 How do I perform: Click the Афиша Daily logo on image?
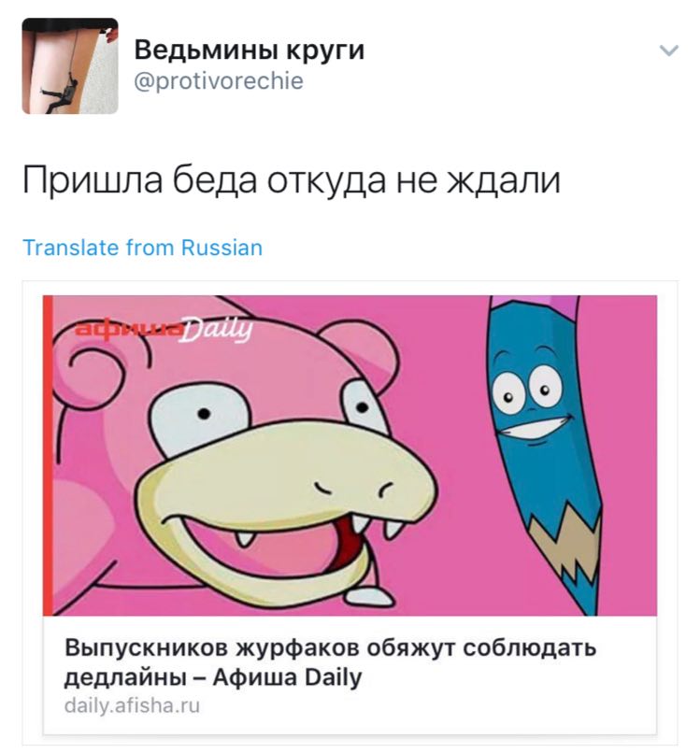coord(164,329)
